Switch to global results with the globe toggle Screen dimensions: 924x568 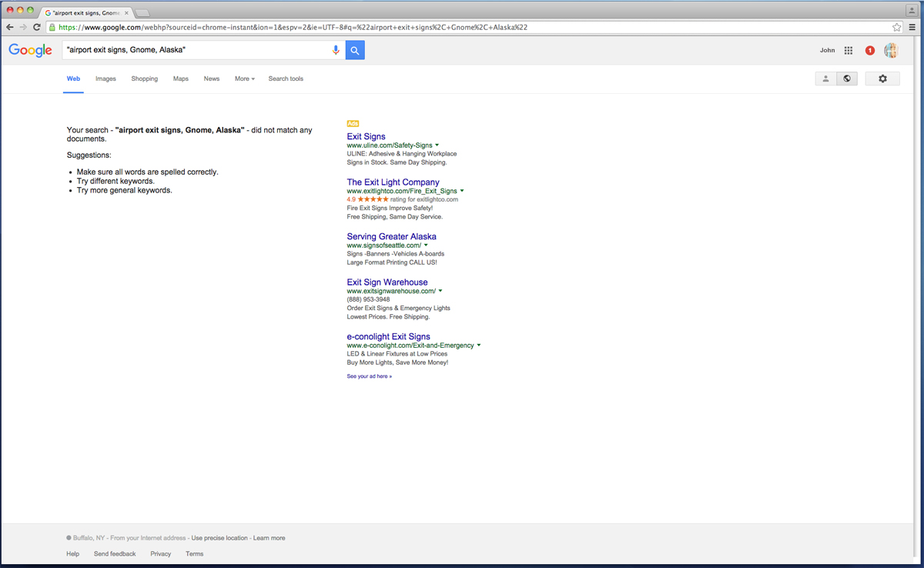[847, 79]
